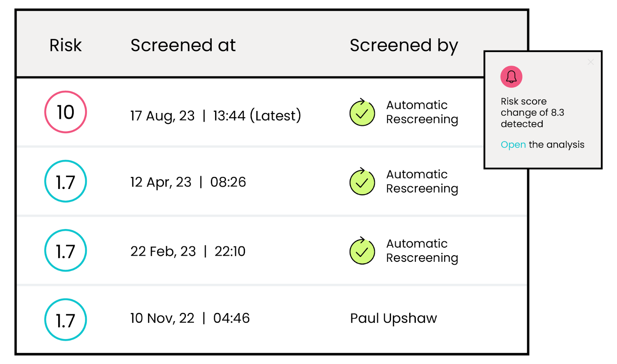The image size is (617, 364).
Task: Select the 1.7 risk badge on Paul Upshaw's row
Action: click(x=65, y=319)
